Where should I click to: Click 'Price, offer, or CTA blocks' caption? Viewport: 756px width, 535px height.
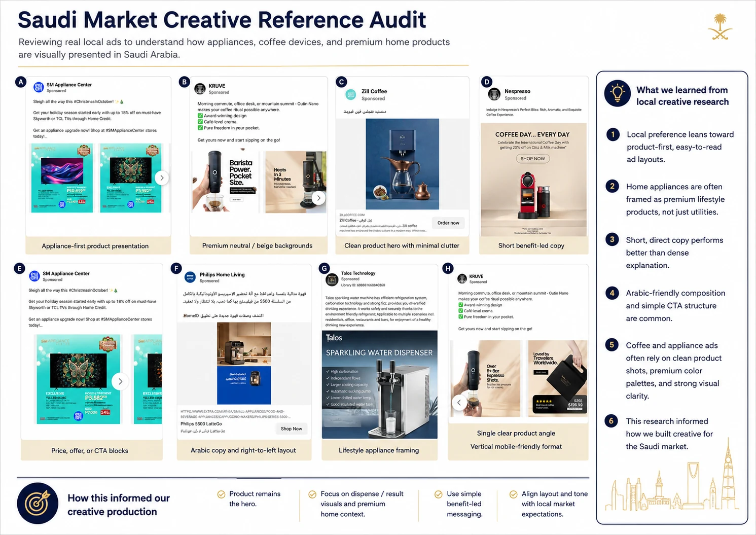click(x=90, y=450)
